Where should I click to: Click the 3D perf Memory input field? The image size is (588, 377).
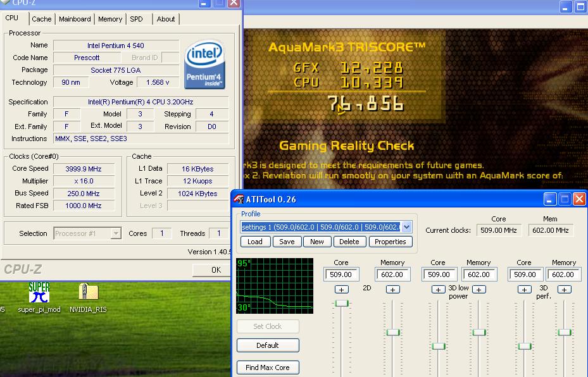coord(563,275)
